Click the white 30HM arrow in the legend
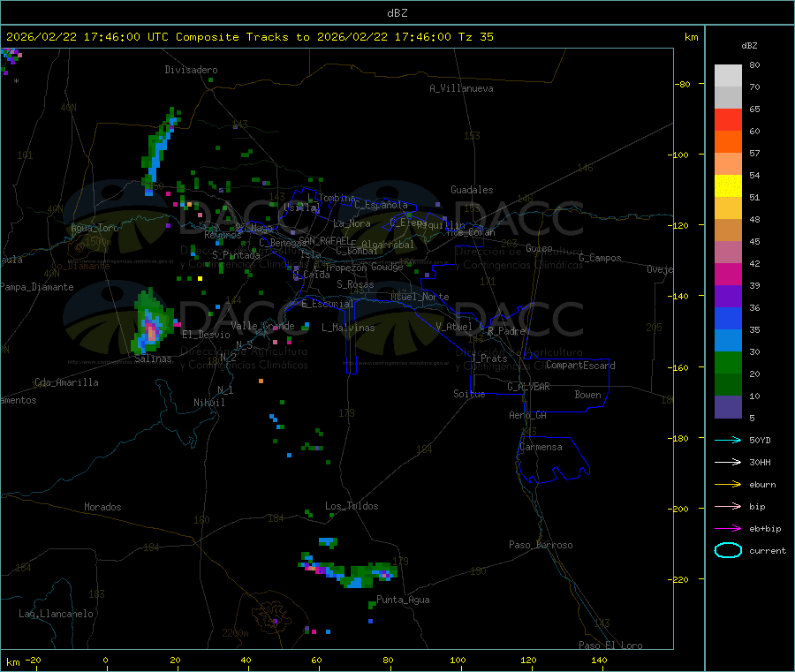The width and height of the screenshot is (795, 672). [x=728, y=462]
